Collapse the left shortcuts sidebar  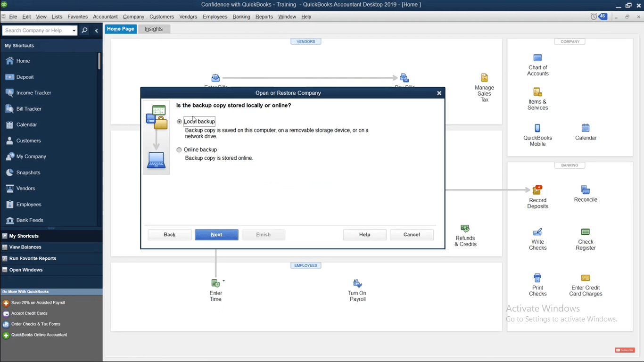96,31
